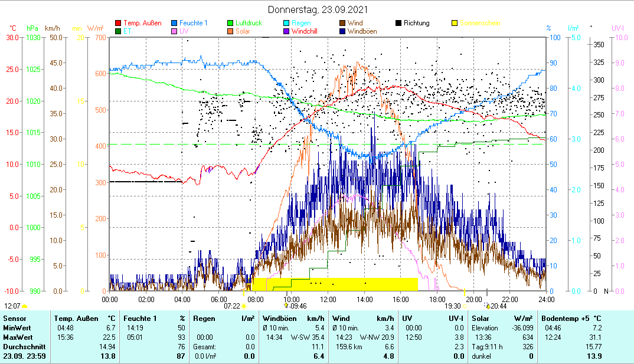Image resolution: width=634 pixels, height=364 pixels.
Task: Click the pink UV legend square
Action: click(175, 31)
